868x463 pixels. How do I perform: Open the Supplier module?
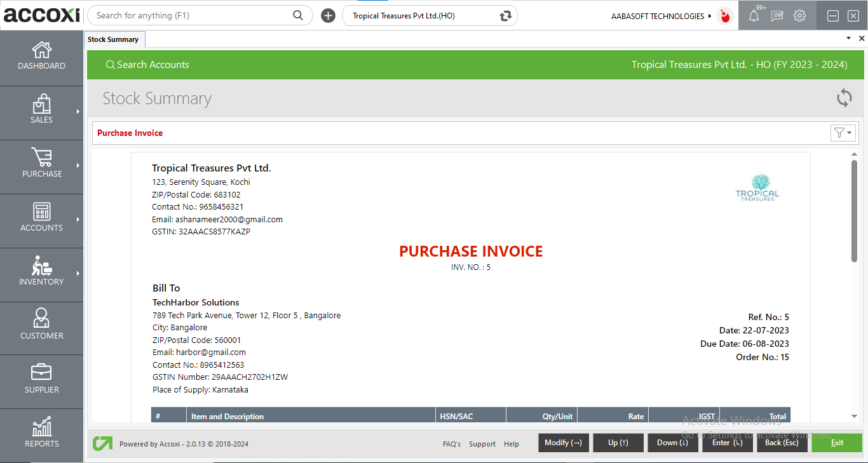click(x=41, y=381)
